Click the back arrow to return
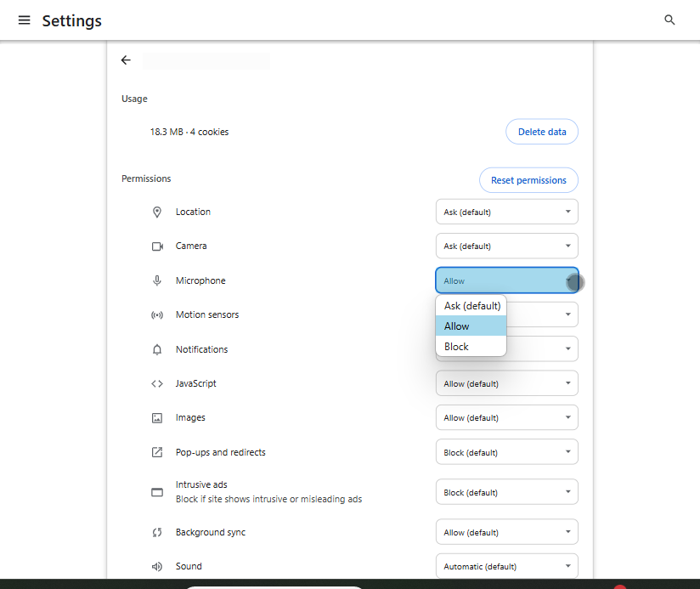The height and width of the screenshot is (589, 700). tap(126, 60)
